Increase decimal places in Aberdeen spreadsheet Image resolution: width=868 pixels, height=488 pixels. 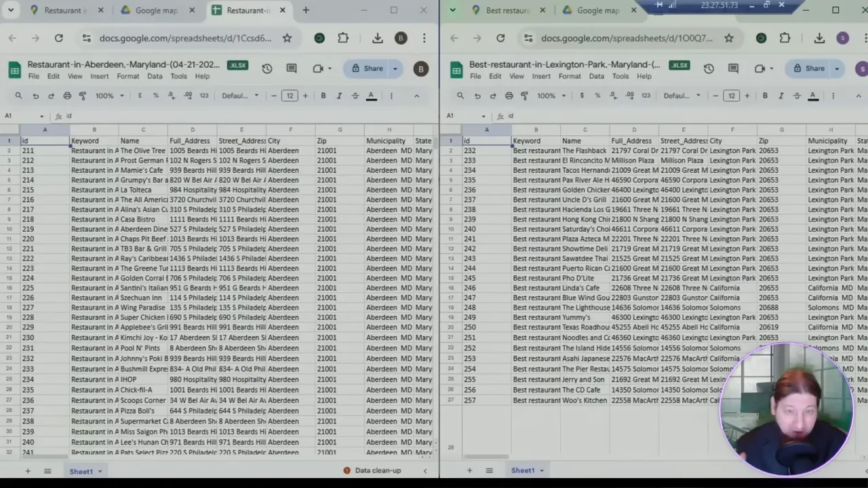point(188,96)
